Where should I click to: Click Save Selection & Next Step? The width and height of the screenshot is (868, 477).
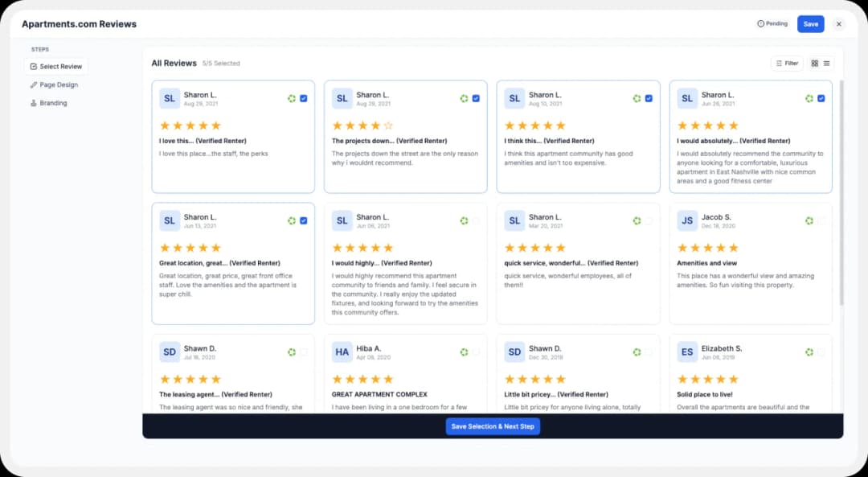(493, 426)
